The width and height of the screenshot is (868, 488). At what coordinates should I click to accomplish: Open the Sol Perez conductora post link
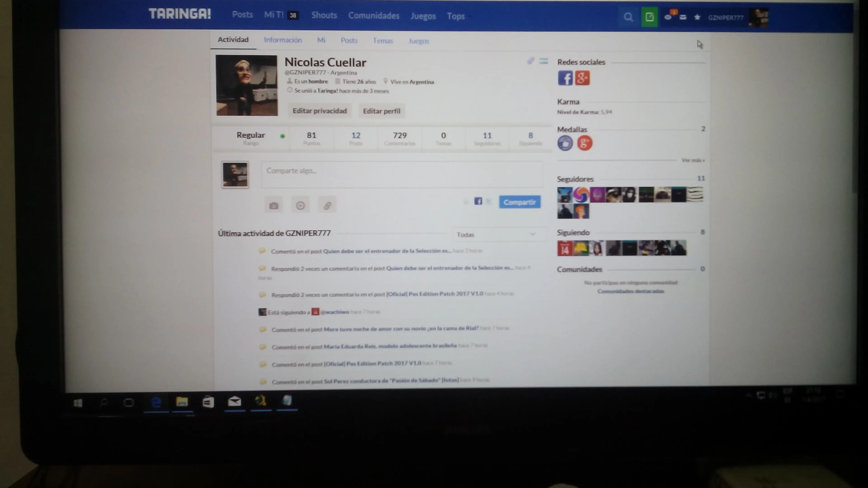click(391, 380)
